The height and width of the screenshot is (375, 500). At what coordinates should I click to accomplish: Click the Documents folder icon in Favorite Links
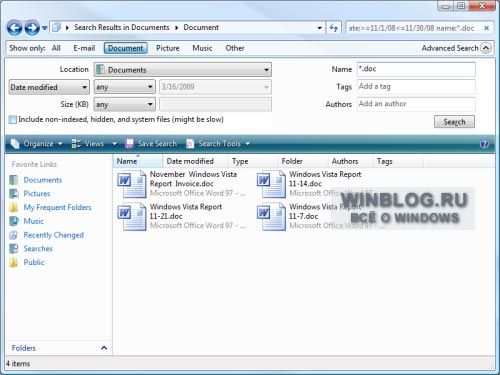coord(14,180)
